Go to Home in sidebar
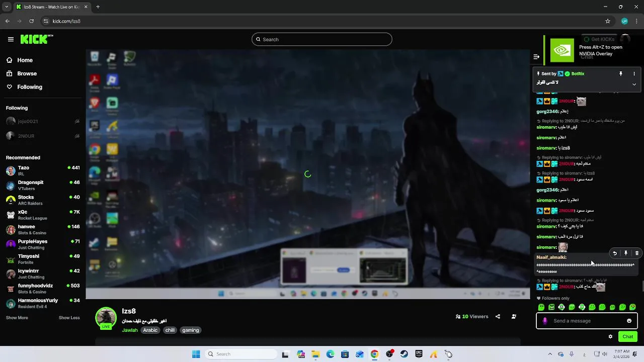This screenshot has height=362, width=644. (25, 60)
